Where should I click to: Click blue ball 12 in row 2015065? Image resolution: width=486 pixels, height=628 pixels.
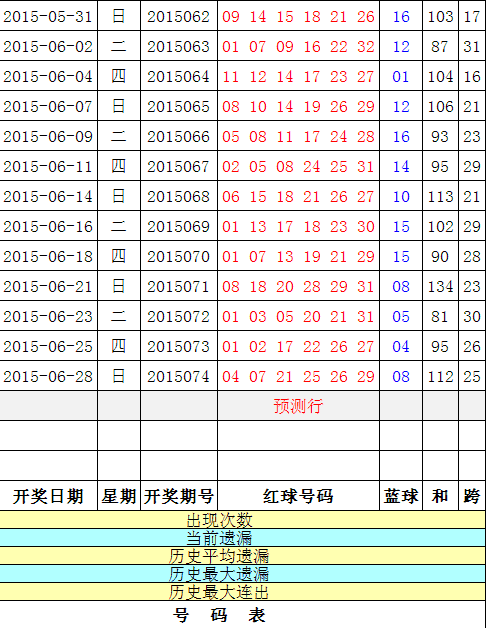[x=401, y=107]
